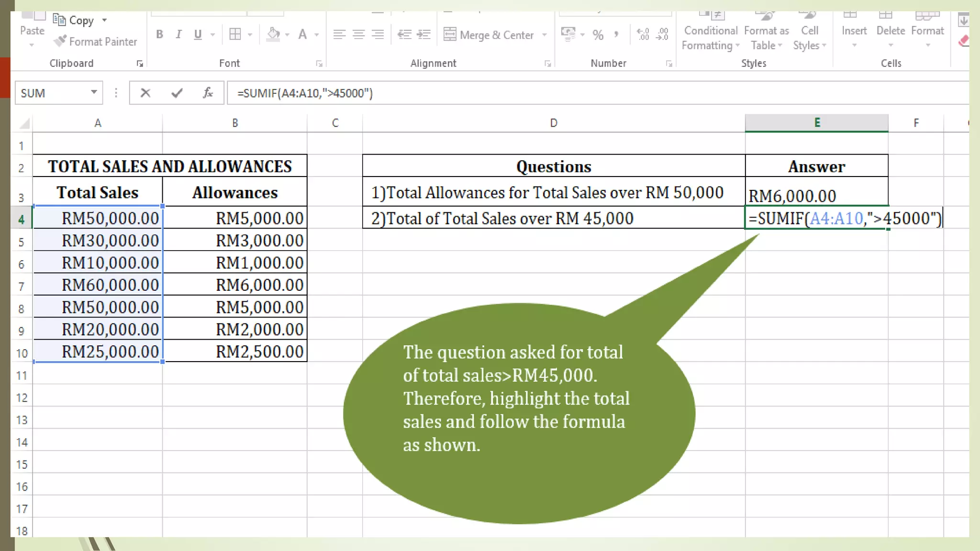Activate Format Painter
Screen dimensions: 980x551
95,42
